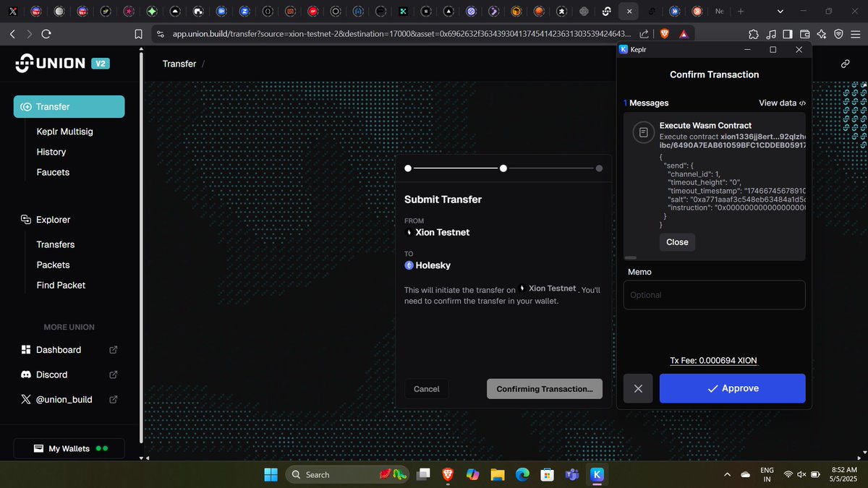
Task: Open the Discord external link
Action: point(69,374)
